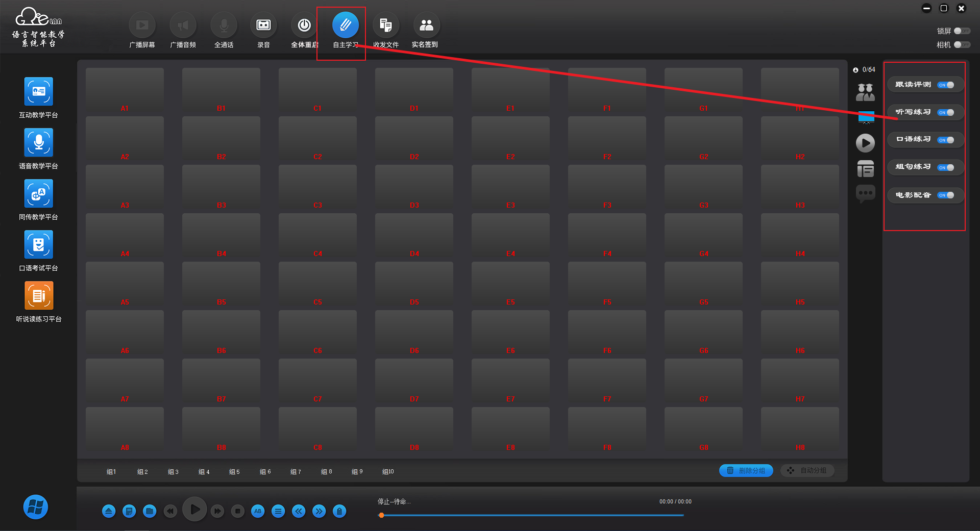Click the Windows start logo button
The width and height of the screenshot is (980, 531).
coord(36,507)
